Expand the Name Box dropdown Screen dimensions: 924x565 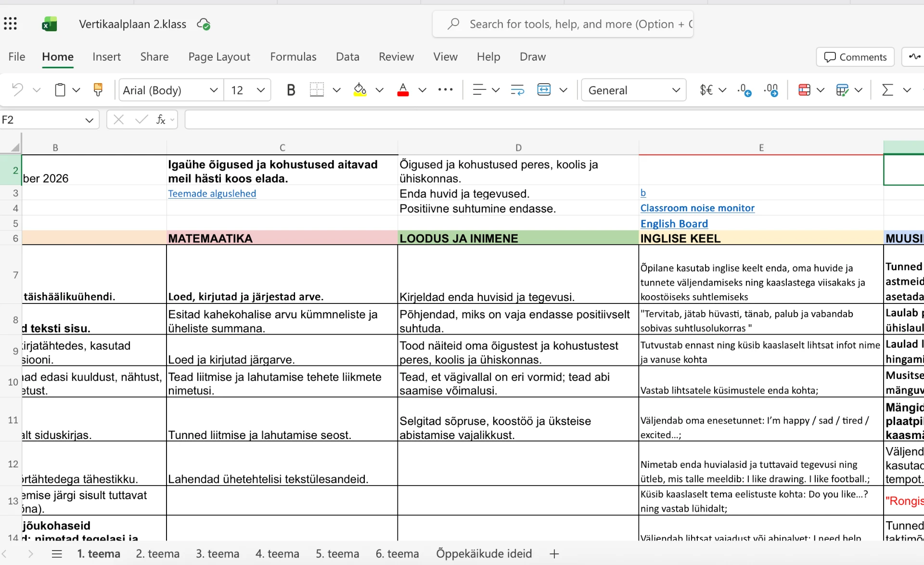pyautogui.click(x=89, y=120)
